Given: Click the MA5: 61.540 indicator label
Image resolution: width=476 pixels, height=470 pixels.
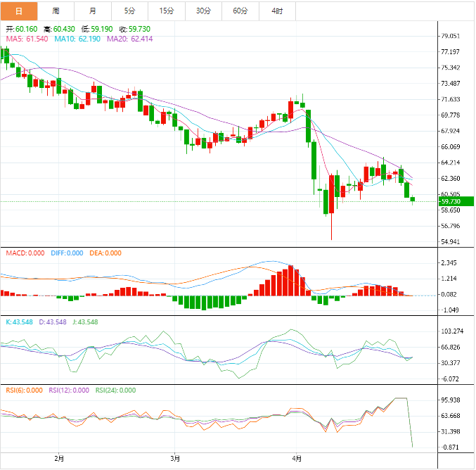Looking at the screenshot, I should tap(27, 39).
